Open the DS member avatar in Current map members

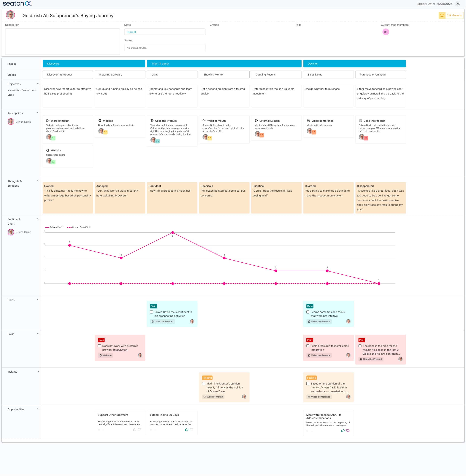pyautogui.click(x=386, y=32)
